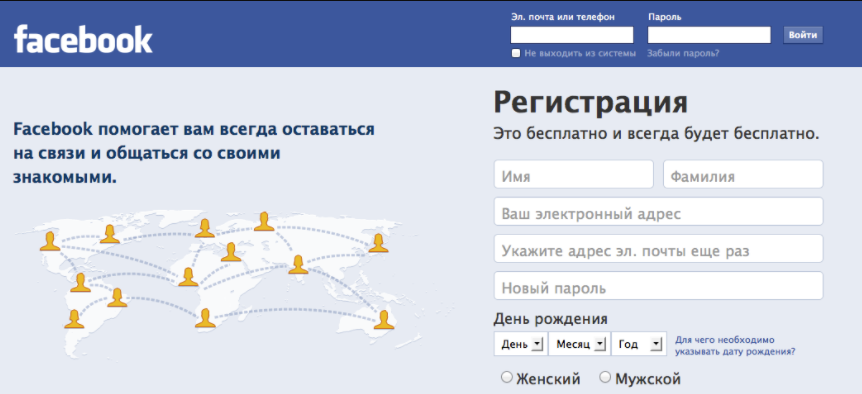Open the 'День' dropdown
Screen dimensions: 862x394
(x=521, y=344)
